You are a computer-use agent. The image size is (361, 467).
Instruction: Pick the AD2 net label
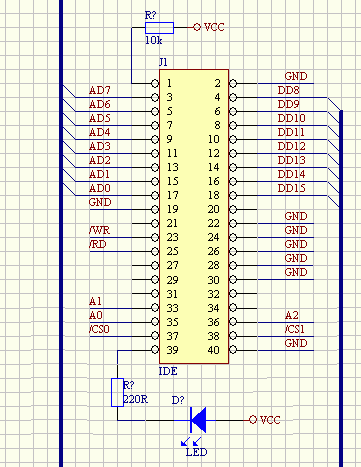(x=100, y=160)
